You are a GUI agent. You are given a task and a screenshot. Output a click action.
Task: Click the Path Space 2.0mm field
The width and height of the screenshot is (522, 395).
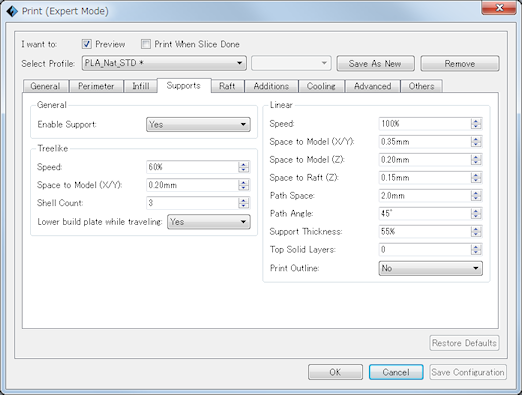(425, 196)
